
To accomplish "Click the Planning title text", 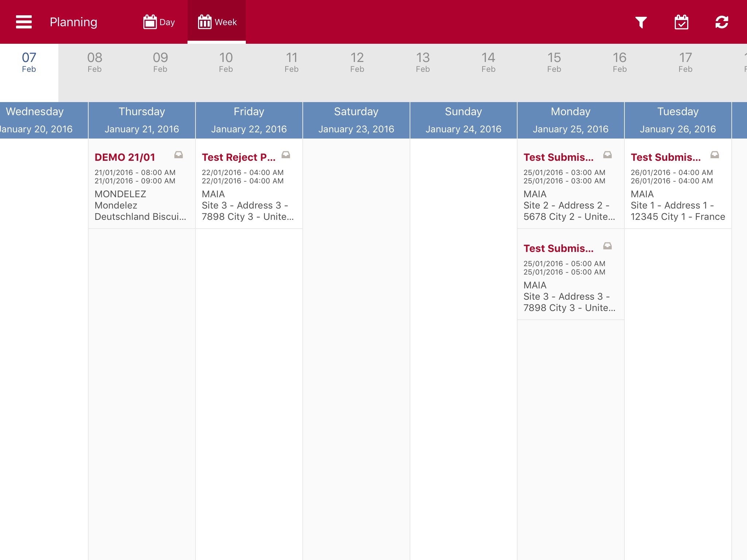I will (x=73, y=22).
